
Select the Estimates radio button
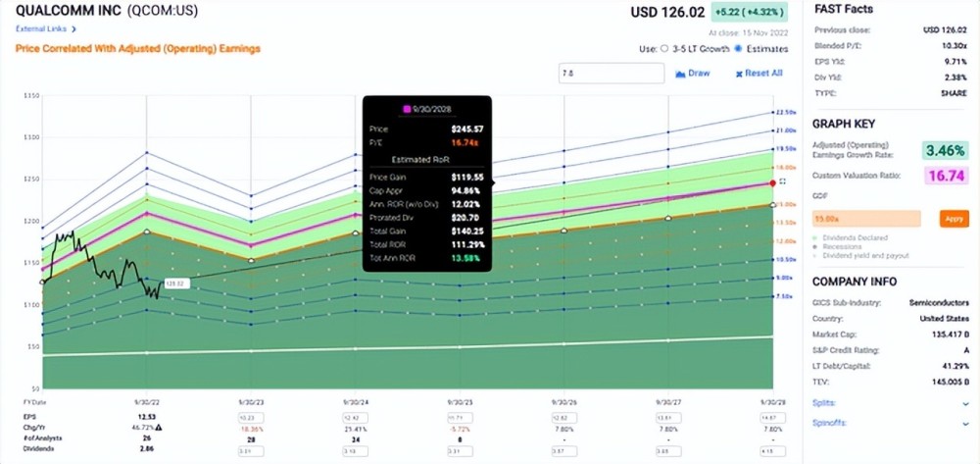pyautogui.click(x=738, y=48)
